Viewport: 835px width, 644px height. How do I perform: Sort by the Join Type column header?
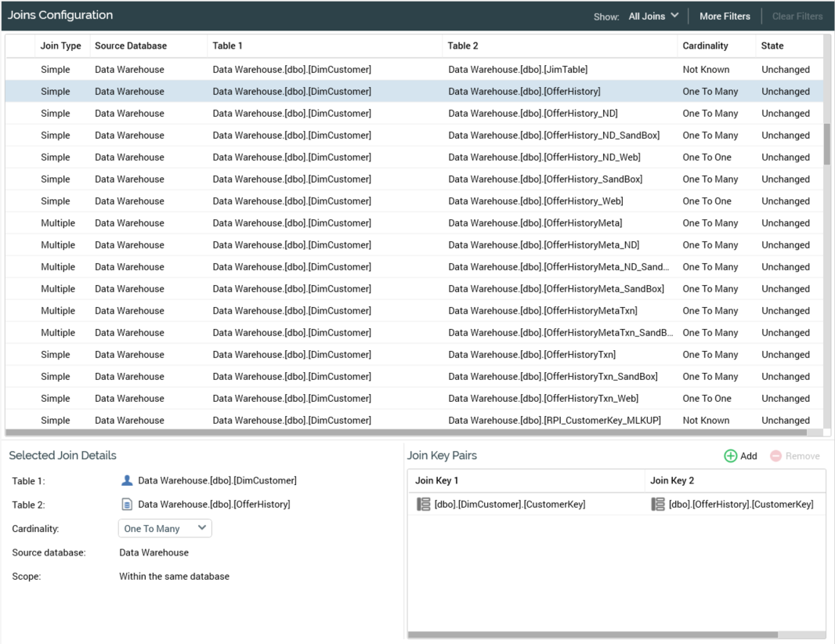(61, 46)
